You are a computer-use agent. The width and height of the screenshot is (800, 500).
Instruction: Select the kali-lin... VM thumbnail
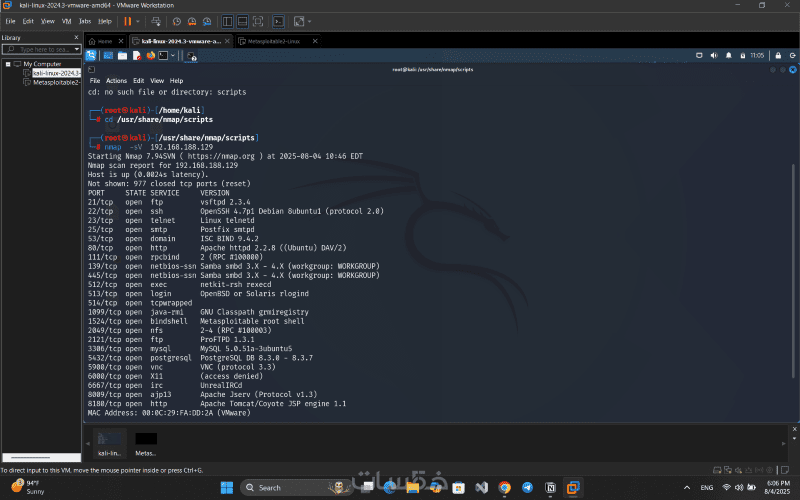[110, 443]
